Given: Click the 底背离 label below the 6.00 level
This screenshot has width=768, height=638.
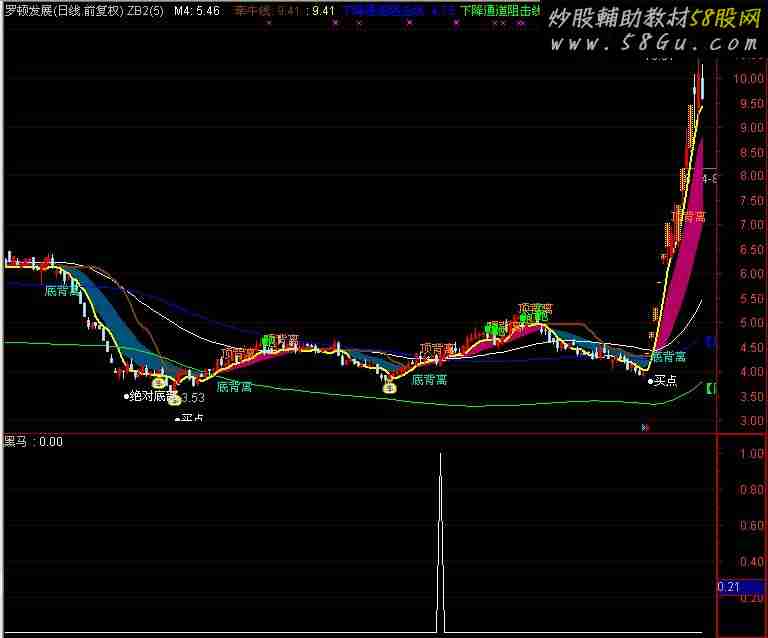Looking at the screenshot, I should point(62,291).
